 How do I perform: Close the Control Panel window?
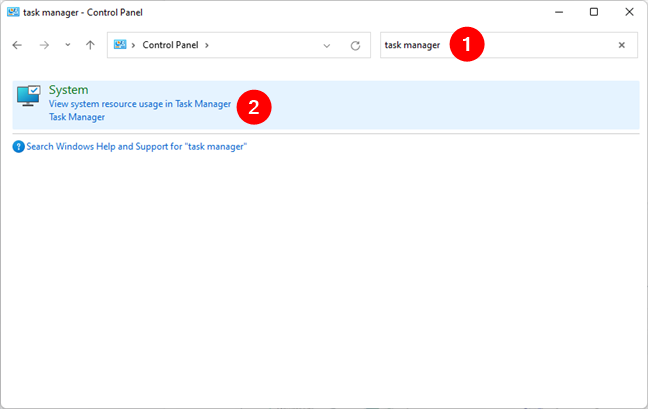pos(629,12)
